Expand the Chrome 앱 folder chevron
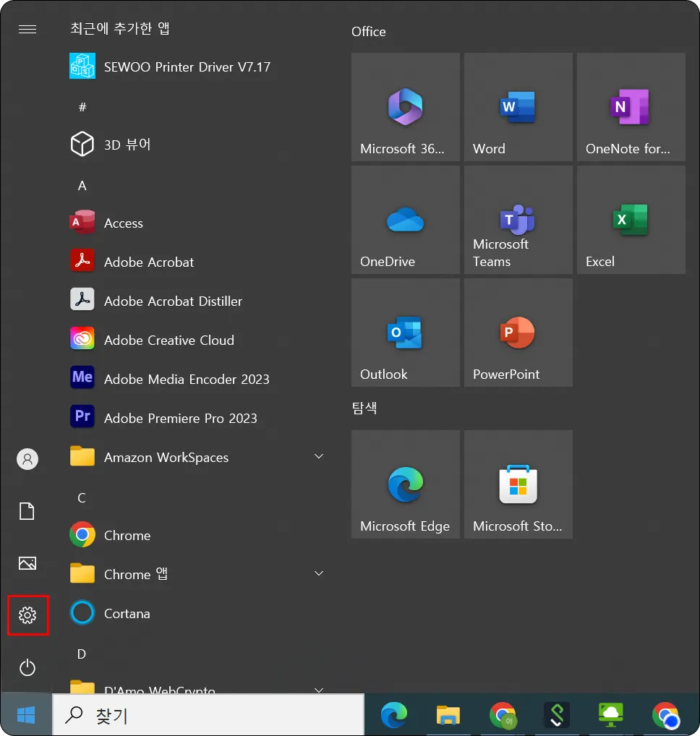 point(319,573)
